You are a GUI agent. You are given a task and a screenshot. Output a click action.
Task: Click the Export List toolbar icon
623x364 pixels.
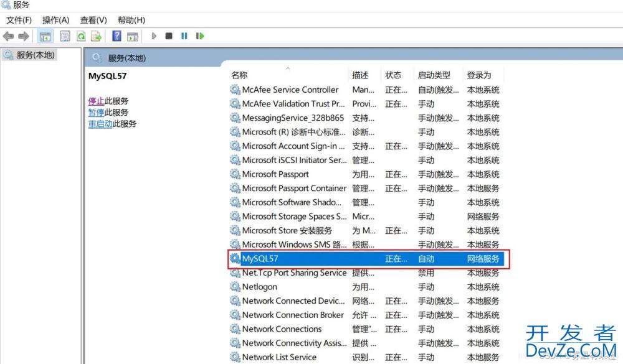tap(96, 37)
